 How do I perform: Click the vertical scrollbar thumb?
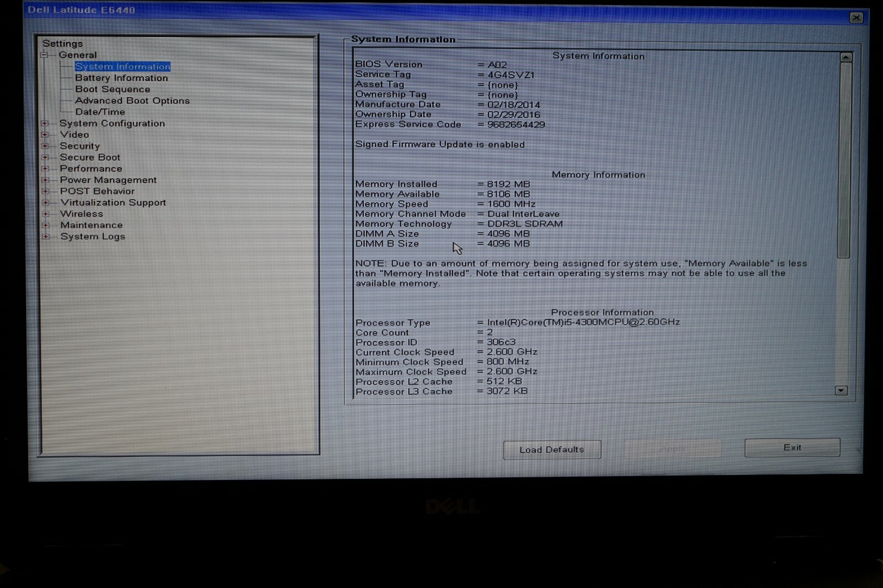[844, 160]
